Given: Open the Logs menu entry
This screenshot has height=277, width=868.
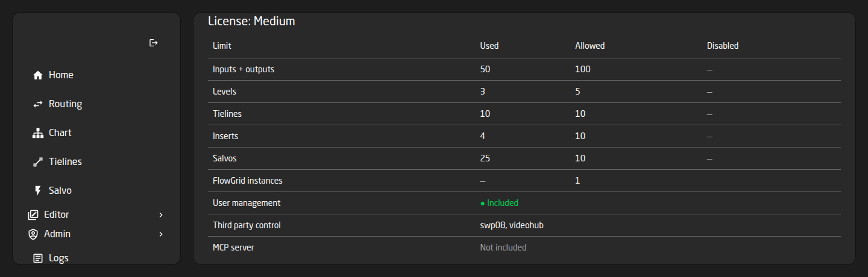Looking at the screenshot, I should coord(58,258).
